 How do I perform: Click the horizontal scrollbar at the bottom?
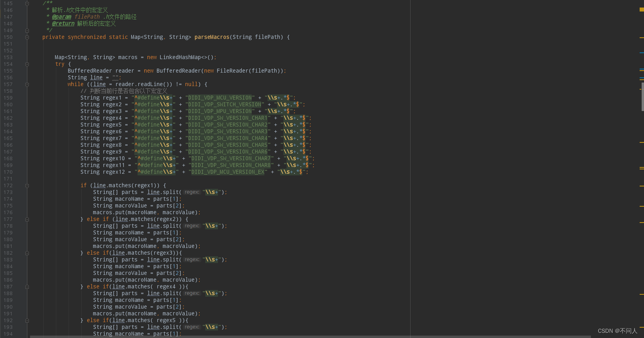310,336
